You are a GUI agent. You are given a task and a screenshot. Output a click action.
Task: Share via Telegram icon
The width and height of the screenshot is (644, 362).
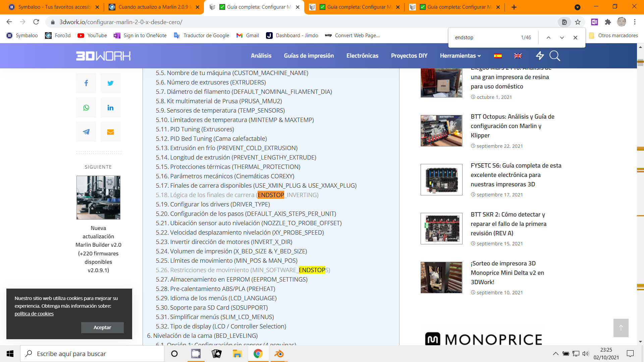pyautogui.click(x=86, y=132)
